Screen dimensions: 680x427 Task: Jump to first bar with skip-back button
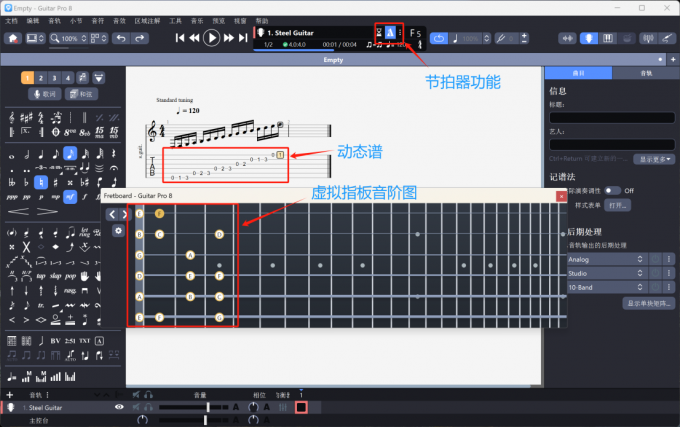(180, 38)
